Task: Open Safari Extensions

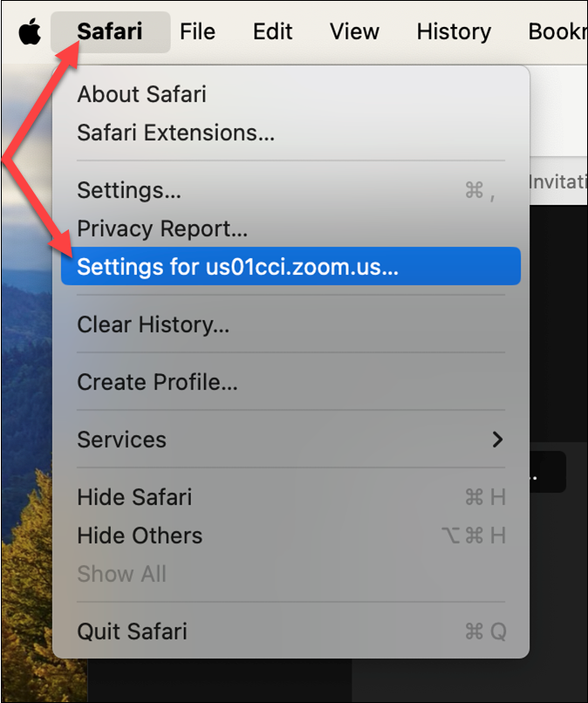Action: (x=177, y=133)
